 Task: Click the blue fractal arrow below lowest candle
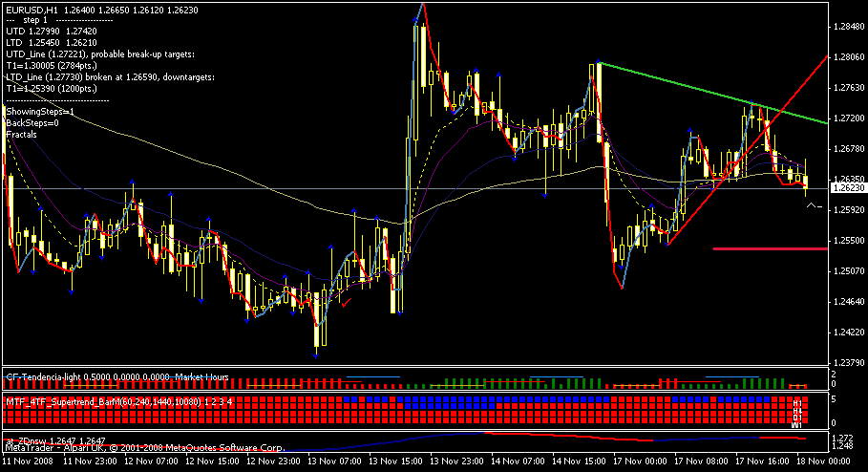pos(315,355)
